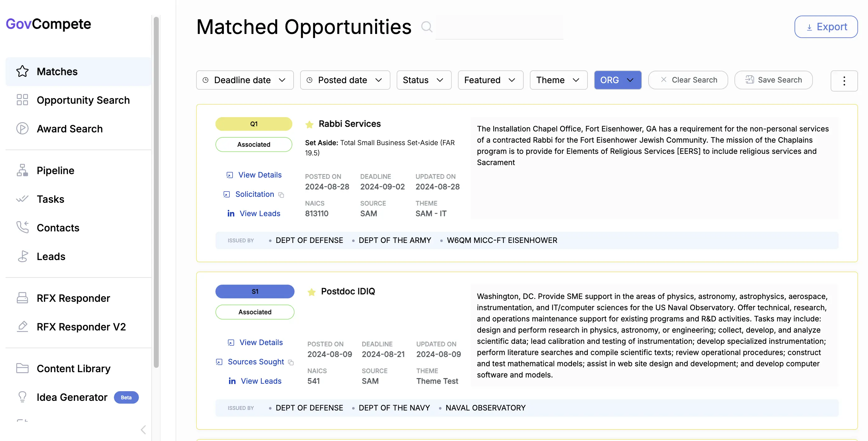868x441 pixels.
Task: Open Pipeline from sidebar
Action: [56, 170]
